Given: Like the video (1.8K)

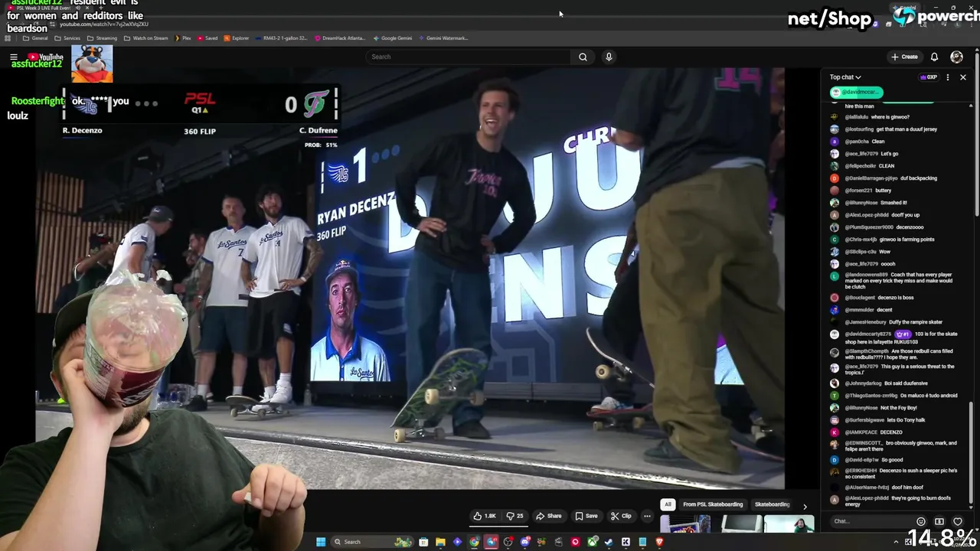Looking at the screenshot, I should click(485, 516).
